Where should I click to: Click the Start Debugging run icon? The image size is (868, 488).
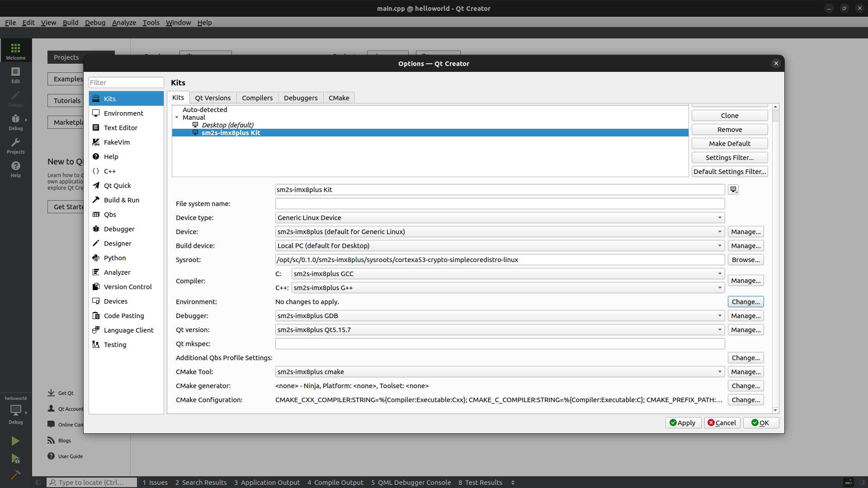pyautogui.click(x=15, y=459)
